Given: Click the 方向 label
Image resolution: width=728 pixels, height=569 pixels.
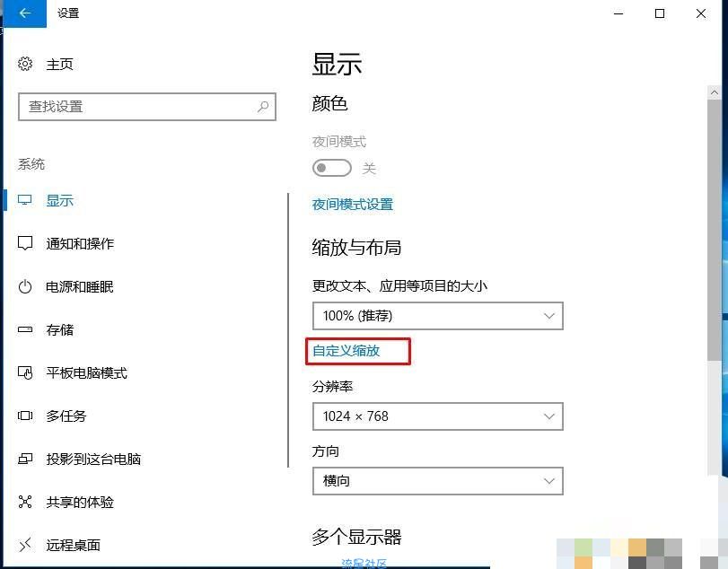Looking at the screenshot, I should click(326, 451).
